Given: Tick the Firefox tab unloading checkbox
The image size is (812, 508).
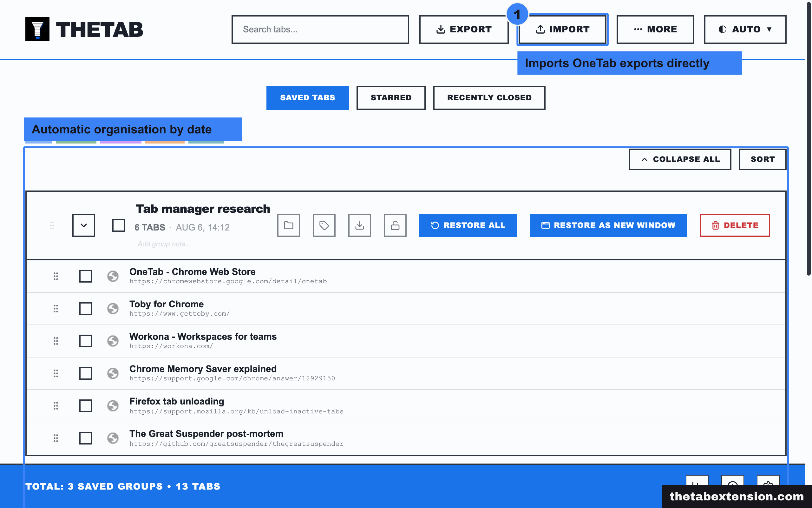Looking at the screenshot, I should tap(86, 406).
